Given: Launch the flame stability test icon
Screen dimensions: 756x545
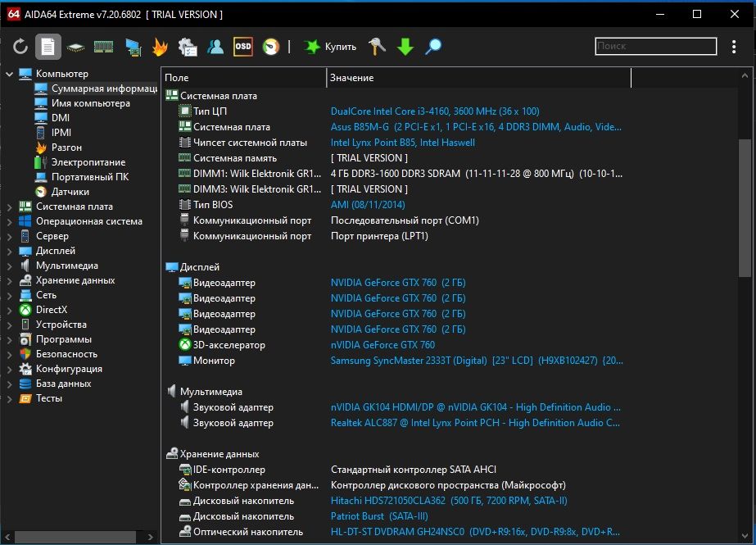Looking at the screenshot, I should coord(160,47).
